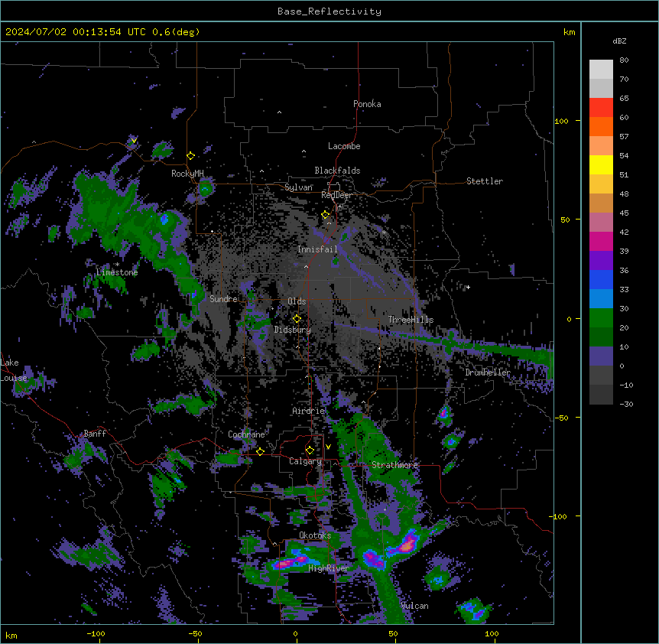Click the Vulcan town label
Viewport: 659px width, 644px height.
[x=414, y=606]
